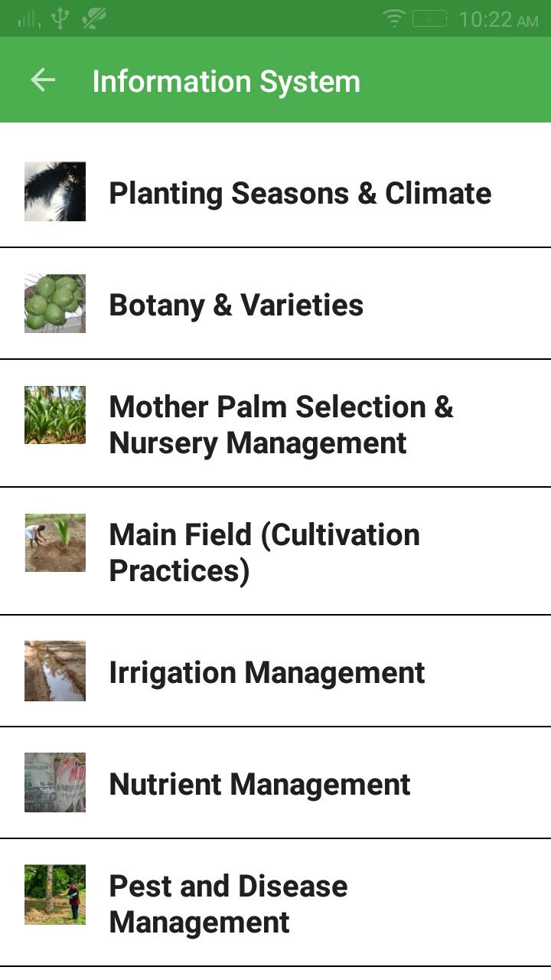Open Pest and Disease Management
The image size is (551, 980).
pos(275,903)
